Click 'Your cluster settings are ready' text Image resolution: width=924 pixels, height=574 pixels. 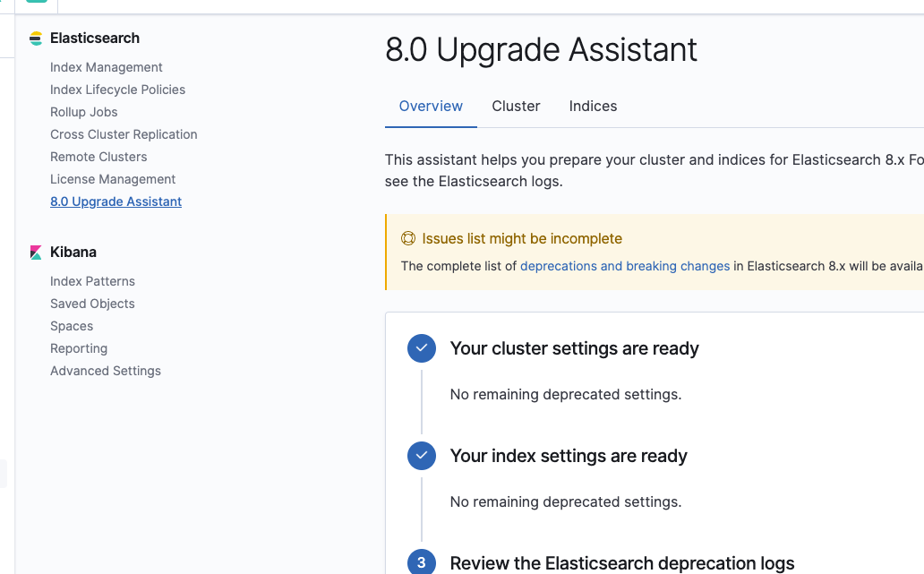coord(575,348)
